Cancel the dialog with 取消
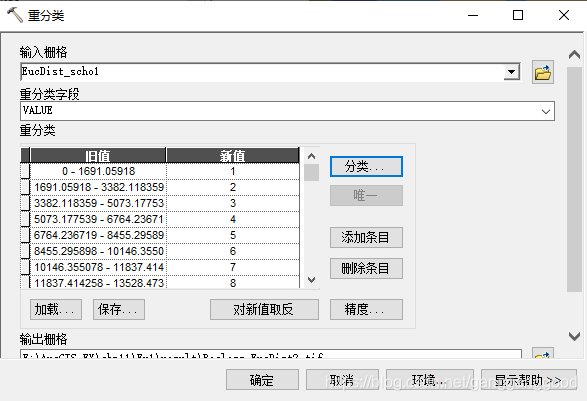Screen dimensions: 587x401 pos(342,380)
